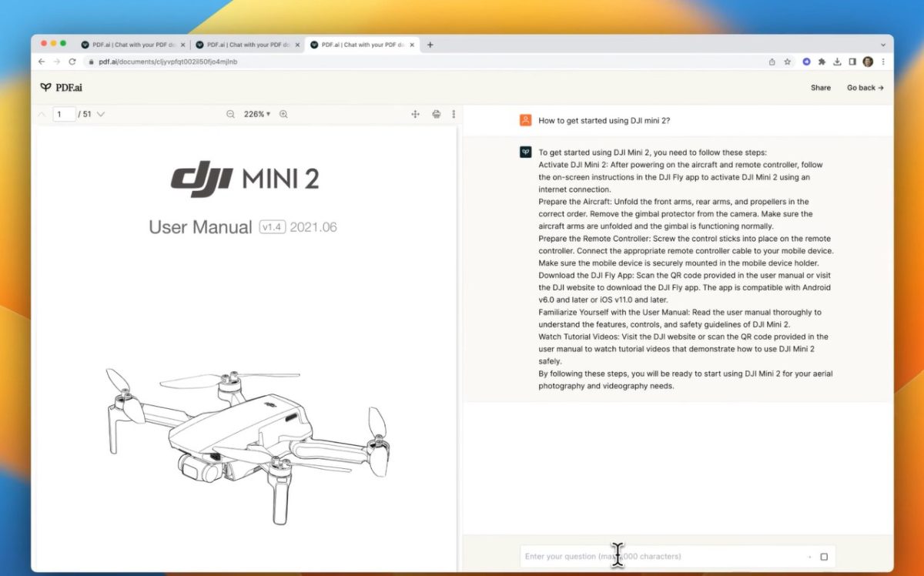Print the PDF document
Viewport: 924px width, 576px height.
[x=436, y=114]
